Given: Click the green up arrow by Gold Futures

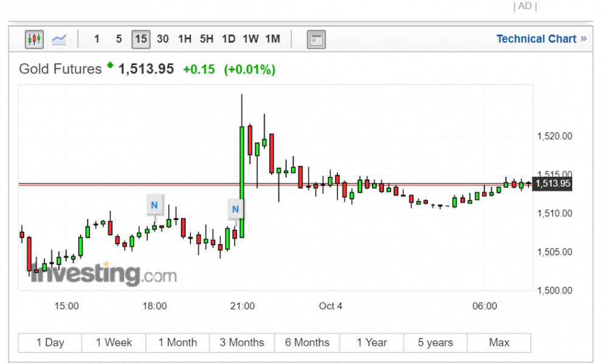Looking at the screenshot, I should click(110, 65).
